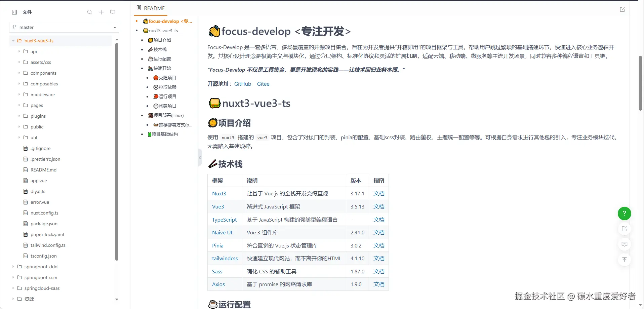The width and height of the screenshot is (644, 309).
Task: Click the git branch icon beside master
Action: 14,27
